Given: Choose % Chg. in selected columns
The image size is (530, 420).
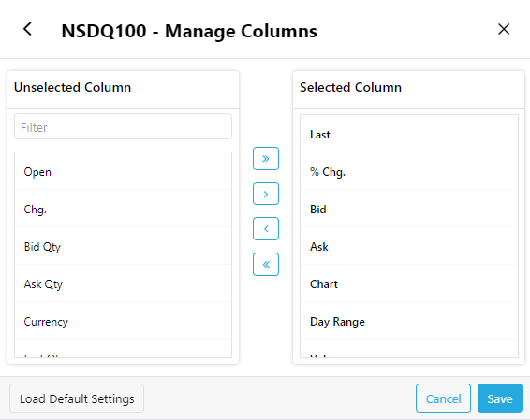Looking at the screenshot, I should coord(409,171).
